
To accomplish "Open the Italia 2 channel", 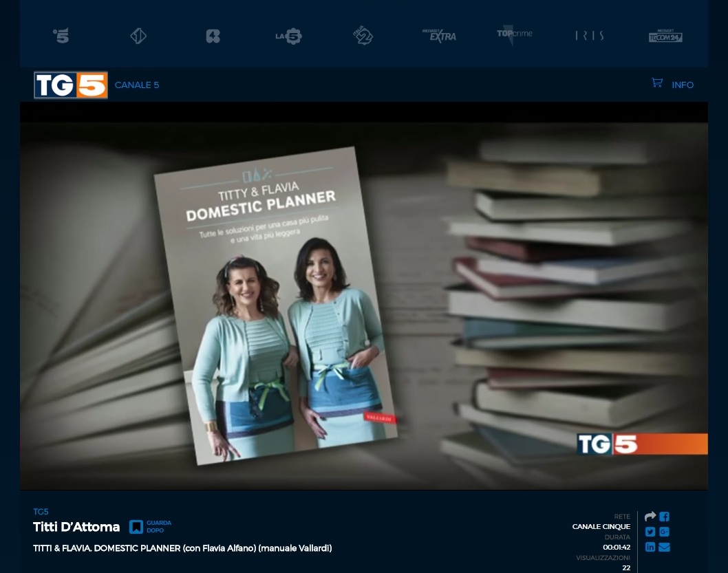I will [364, 36].
